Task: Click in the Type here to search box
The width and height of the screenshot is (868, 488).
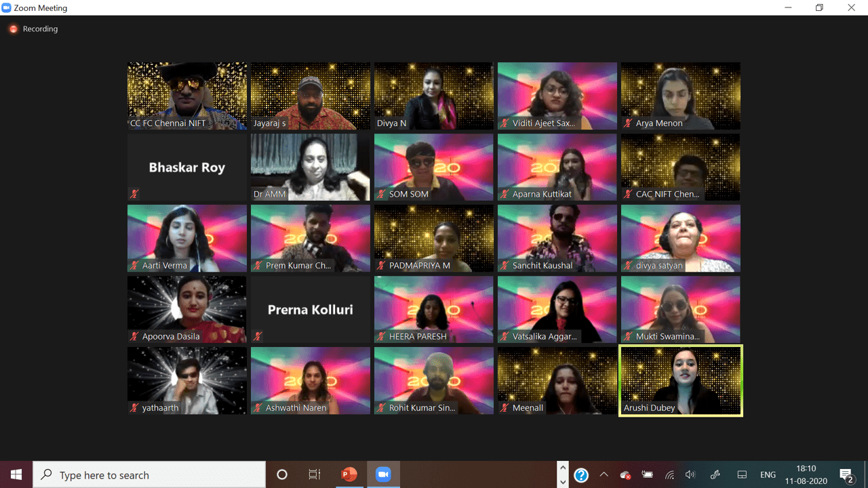Action: pos(149,474)
